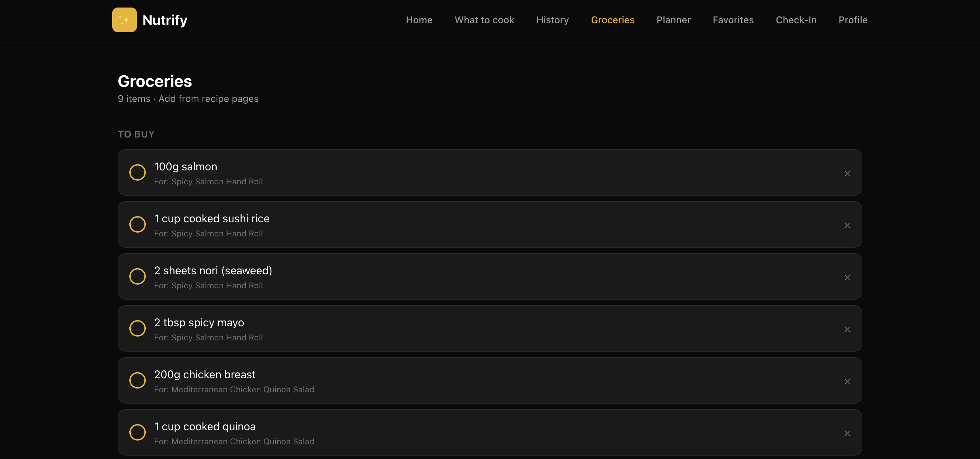The width and height of the screenshot is (980, 459).
Task: Check off 100g salmon as bought
Action: point(137,173)
